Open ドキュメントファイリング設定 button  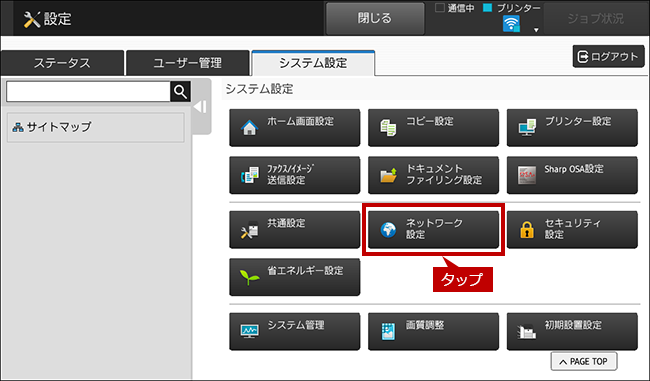[x=433, y=175]
